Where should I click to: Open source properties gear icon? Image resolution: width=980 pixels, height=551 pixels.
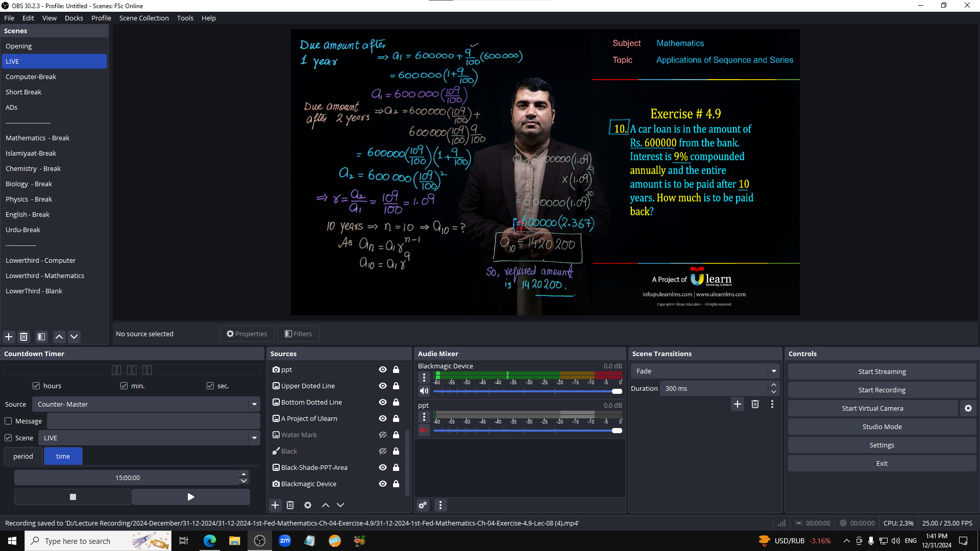308,505
